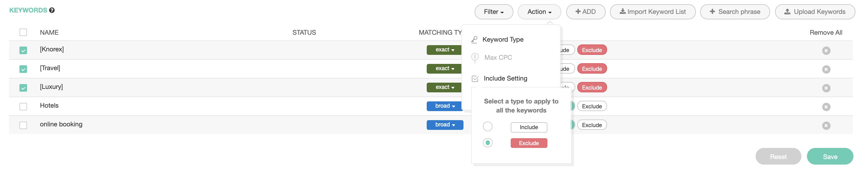868x175 pixels.
Task: Remove the Travel keyword with its x icon
Action: click(x=826, y=69)
